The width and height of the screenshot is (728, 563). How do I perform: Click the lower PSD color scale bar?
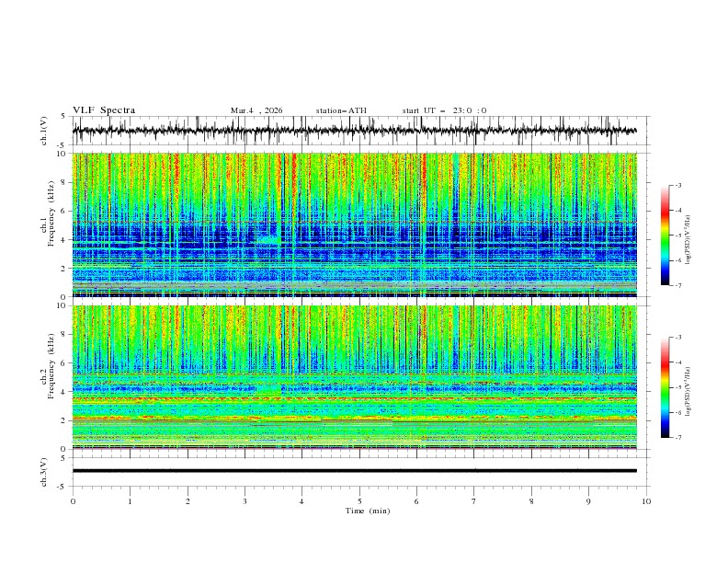click(x=665, y=387)
